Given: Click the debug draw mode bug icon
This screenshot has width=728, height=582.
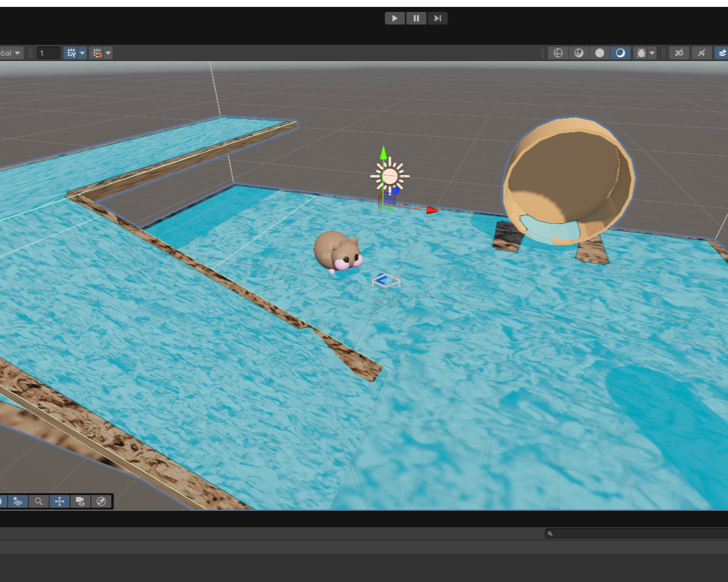Looking at the screenshot, I should [x=641, y=53].
